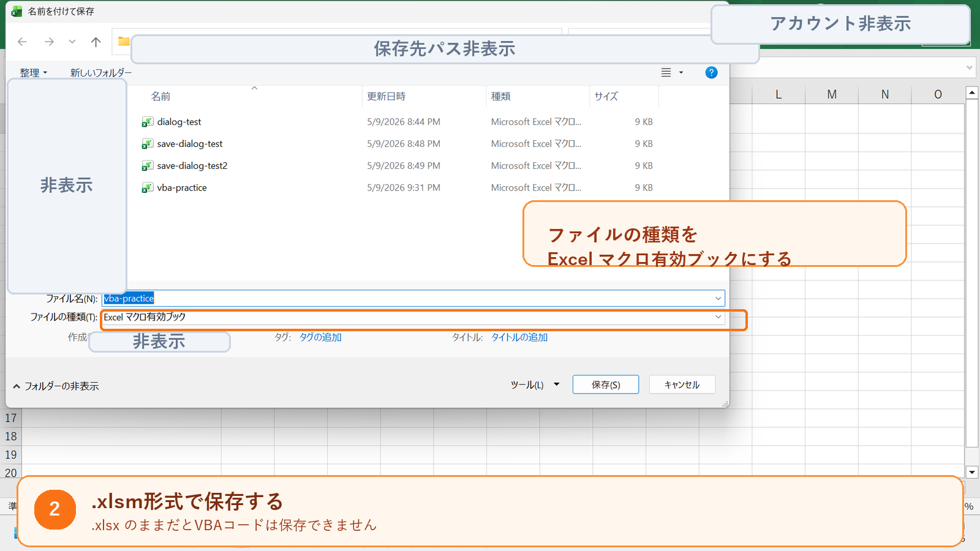
Task: Select column M header in Excel
Action: point(832,94)
